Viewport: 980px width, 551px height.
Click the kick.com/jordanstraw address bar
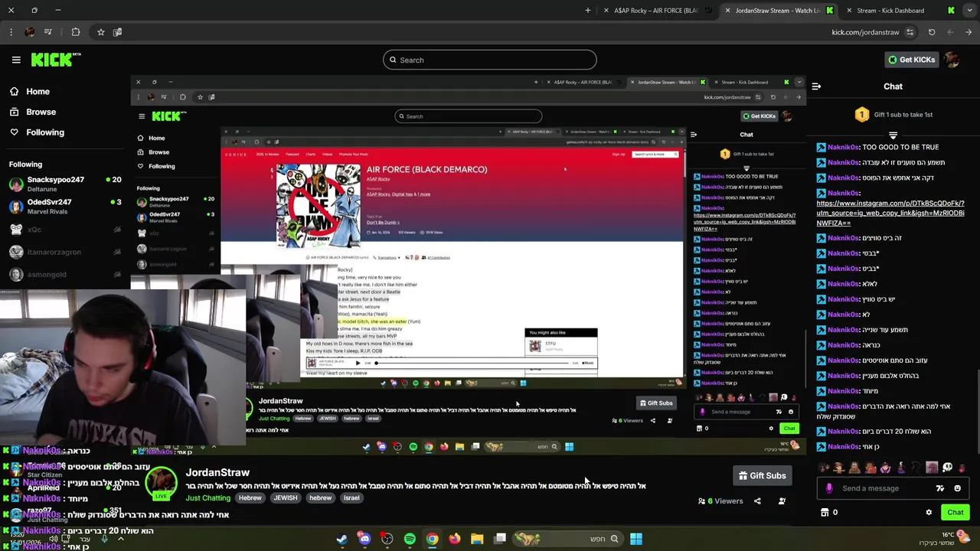pos(865,32)
